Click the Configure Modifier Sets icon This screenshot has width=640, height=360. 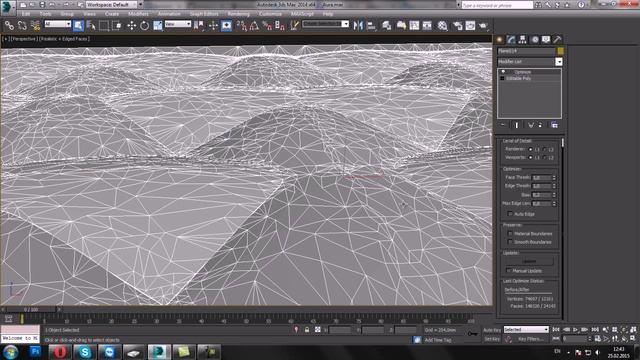554,125
